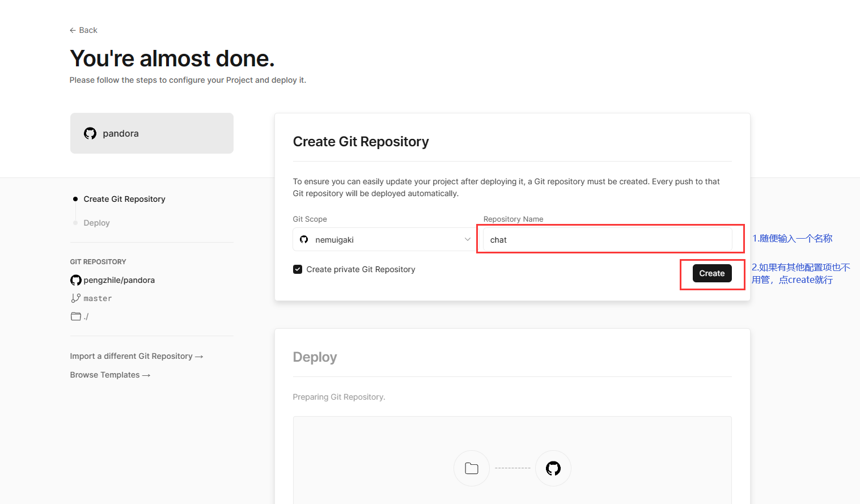
Task: Click the Back arrow link
Action: [x=83, y=30]
